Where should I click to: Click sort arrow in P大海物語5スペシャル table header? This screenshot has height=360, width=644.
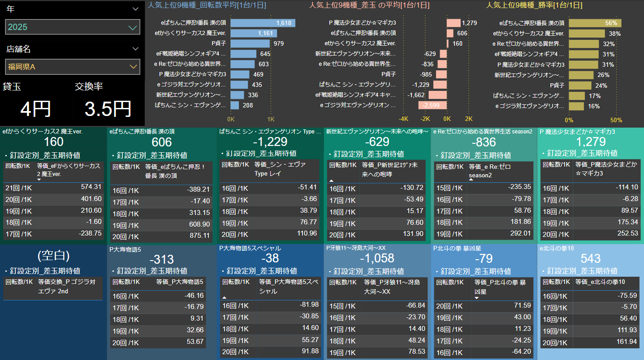225,297
